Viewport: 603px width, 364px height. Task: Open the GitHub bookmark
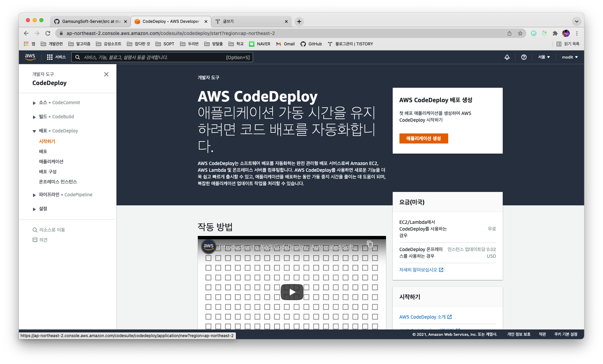[x=311, y=44]
